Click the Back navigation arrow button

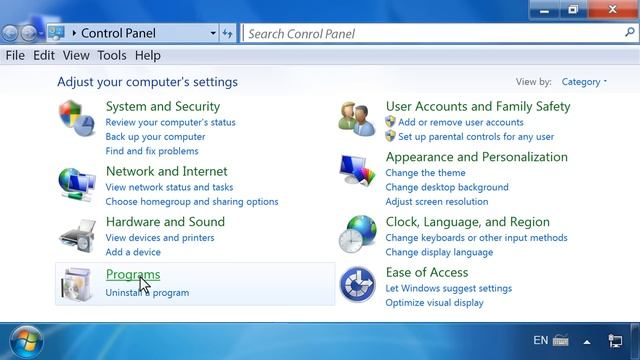10,33
